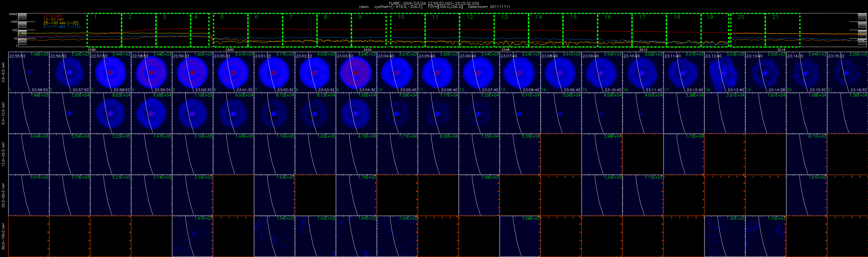Open 3.0-6.0 keV image labeled 3.53E+03
Screen dimensions: 868x257
725,72
